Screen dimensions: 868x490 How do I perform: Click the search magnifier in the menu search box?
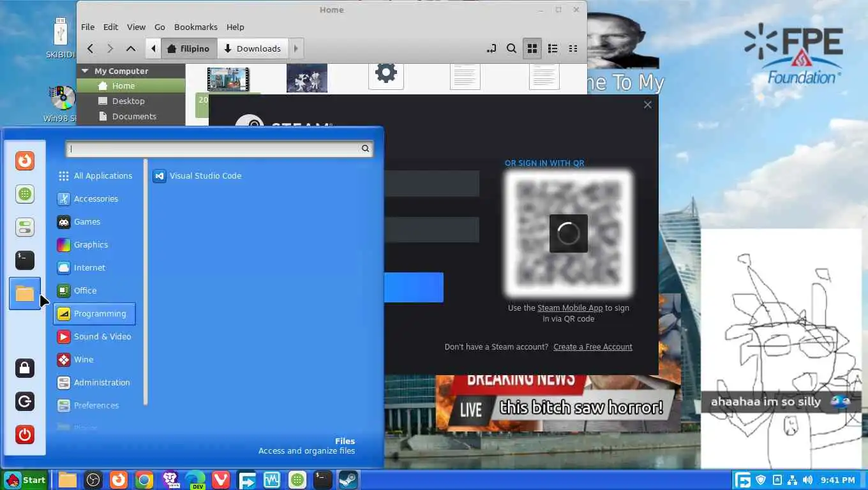(x=365, y=149)
